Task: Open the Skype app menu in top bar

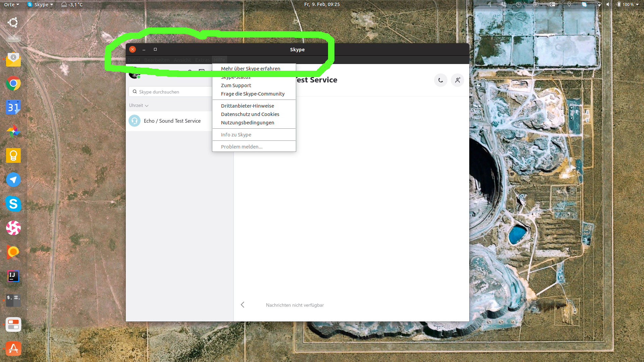Action: click(x=41, y=4)
